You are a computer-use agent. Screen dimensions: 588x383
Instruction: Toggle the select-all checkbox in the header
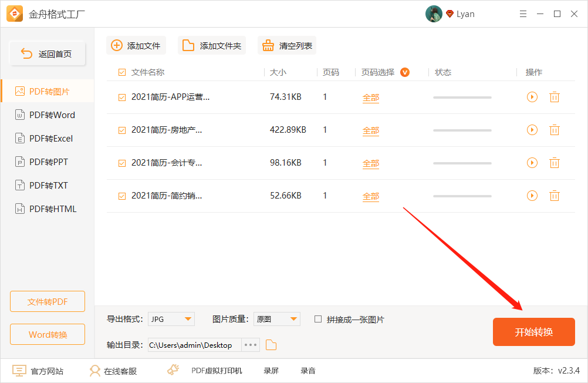tap(121, 72)
